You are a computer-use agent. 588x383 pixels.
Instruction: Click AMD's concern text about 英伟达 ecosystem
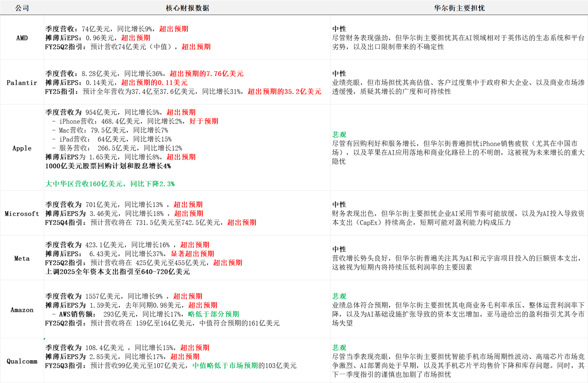click(x=458, y=42)
